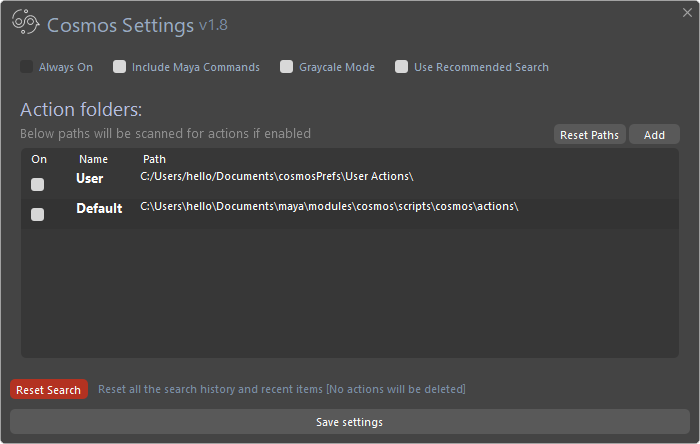Select the User folder name
700x444 pixels.
coord(90,178)
